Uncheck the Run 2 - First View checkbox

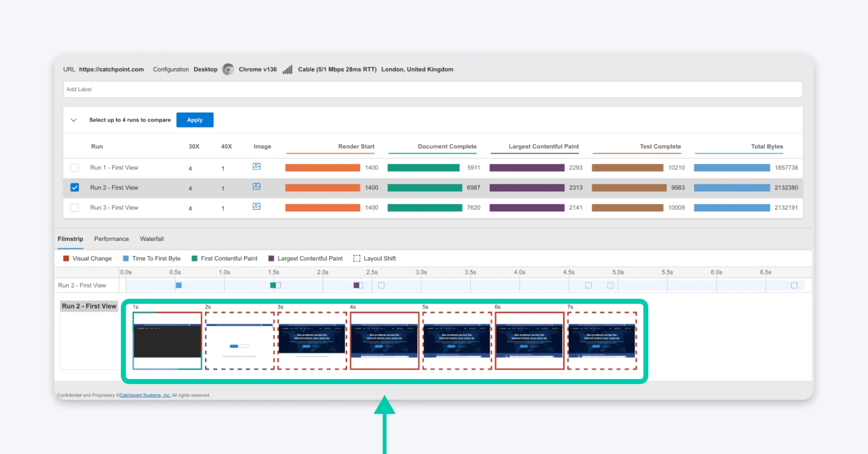tap(75, 188)
